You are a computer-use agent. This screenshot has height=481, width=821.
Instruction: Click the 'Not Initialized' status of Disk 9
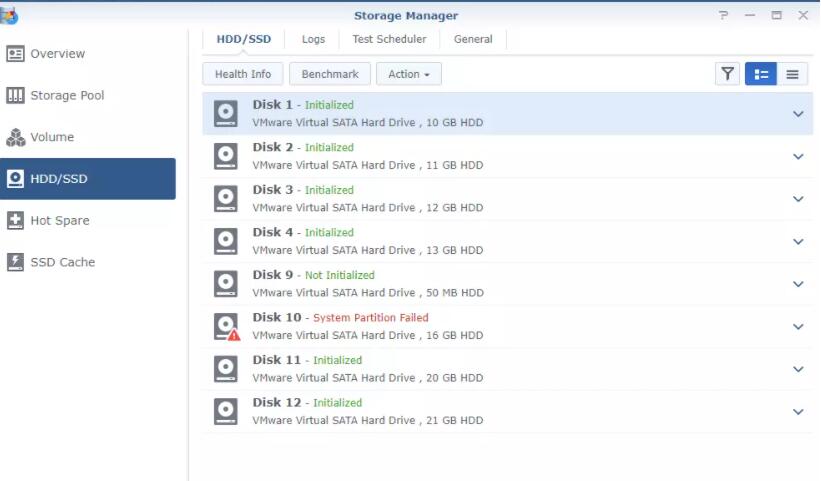(x=340, y=275)
